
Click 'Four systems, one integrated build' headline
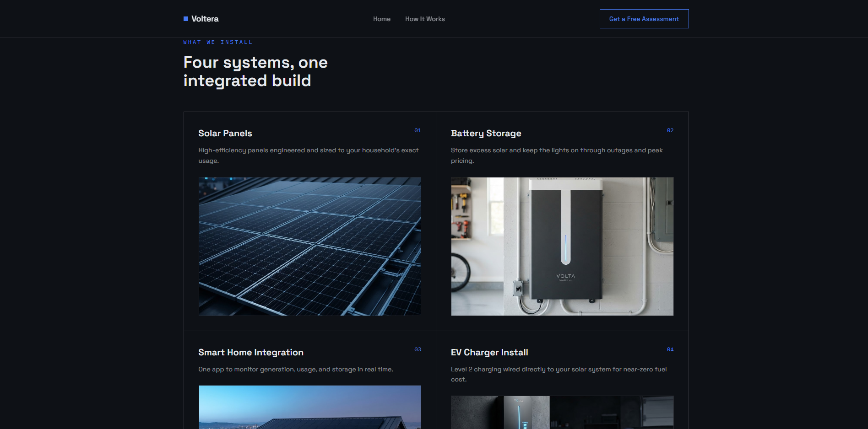(255, 71)
